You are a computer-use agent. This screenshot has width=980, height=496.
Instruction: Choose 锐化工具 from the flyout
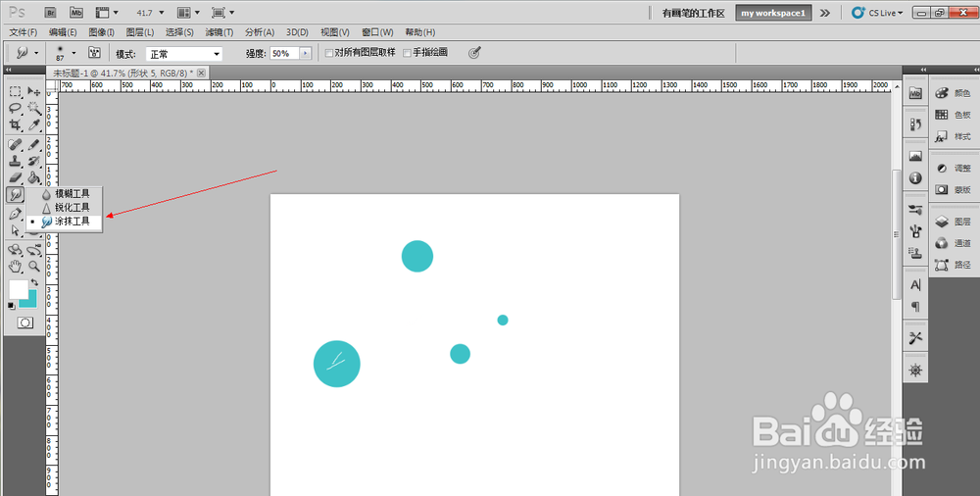click(65, 208)
